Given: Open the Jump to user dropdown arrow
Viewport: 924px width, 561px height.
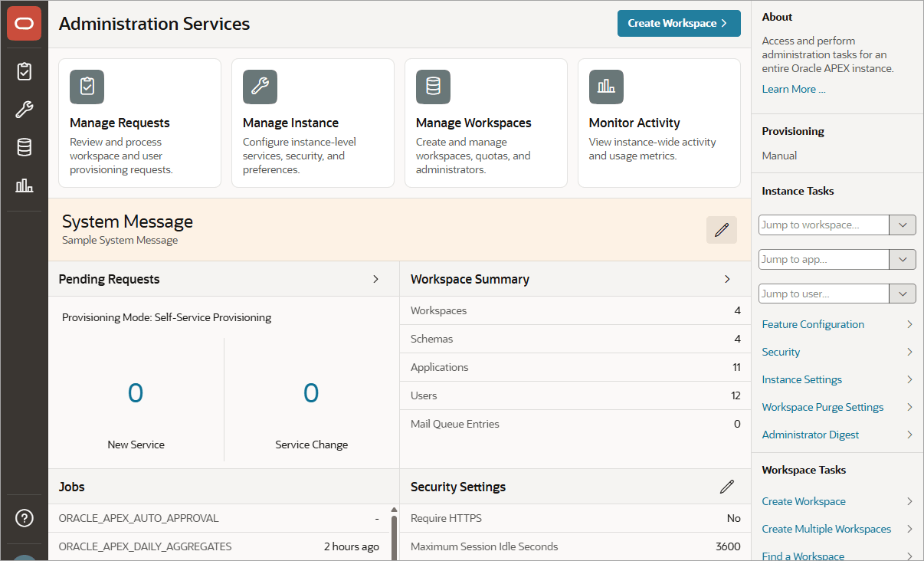Looking at the screenshot, I should click(903, 294).
